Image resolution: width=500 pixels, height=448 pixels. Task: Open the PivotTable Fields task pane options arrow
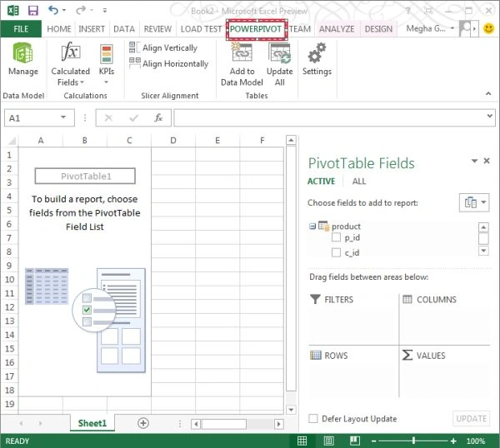click(474, 161)
